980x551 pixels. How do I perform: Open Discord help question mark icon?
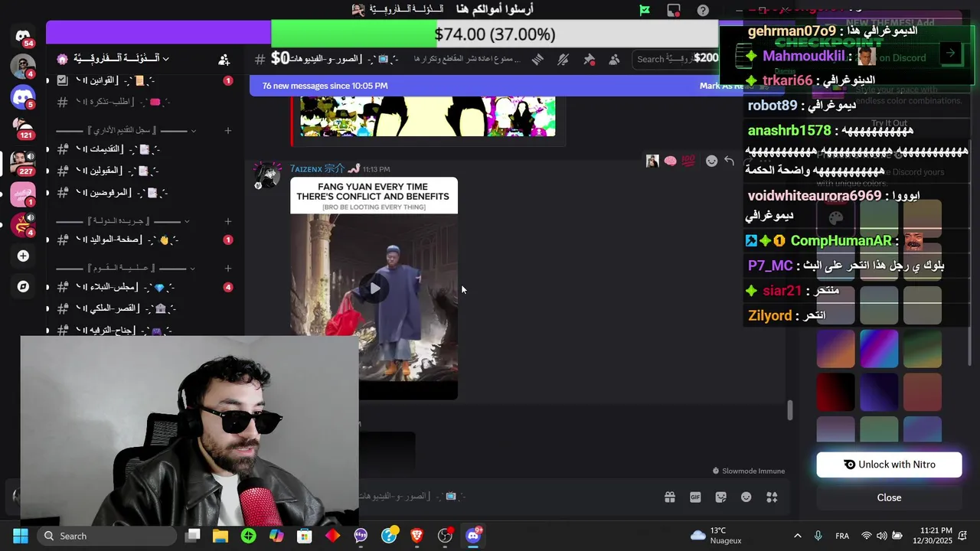pyautogui.click(x=703, y=11)
